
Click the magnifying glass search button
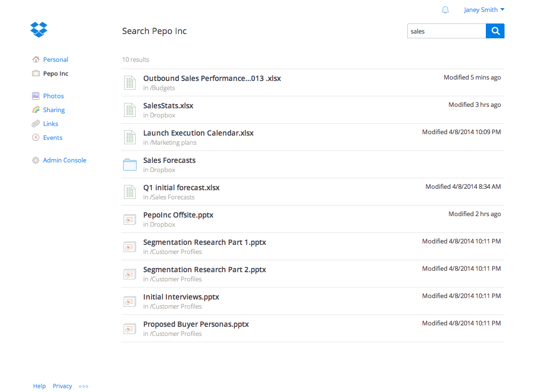[495, 31]
